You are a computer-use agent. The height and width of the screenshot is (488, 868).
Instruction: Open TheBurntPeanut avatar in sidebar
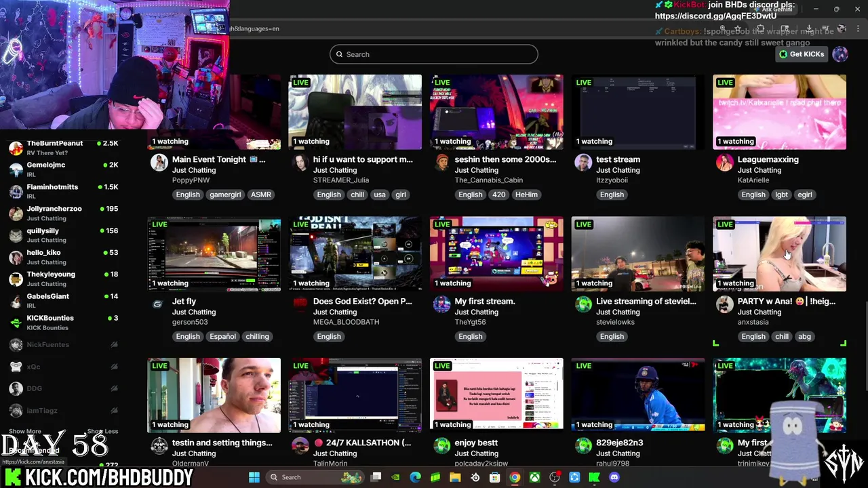16,148
